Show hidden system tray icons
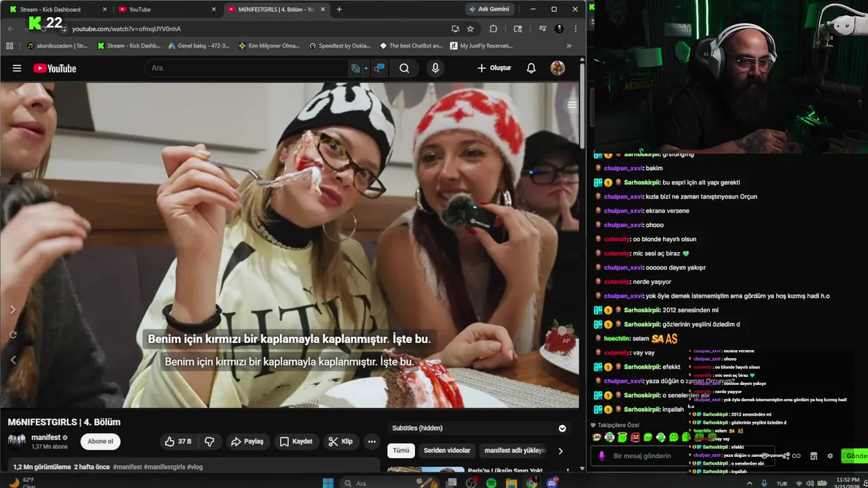Image resolution: width=868 pixels, height=488 pixels. [x=750, y=483]
